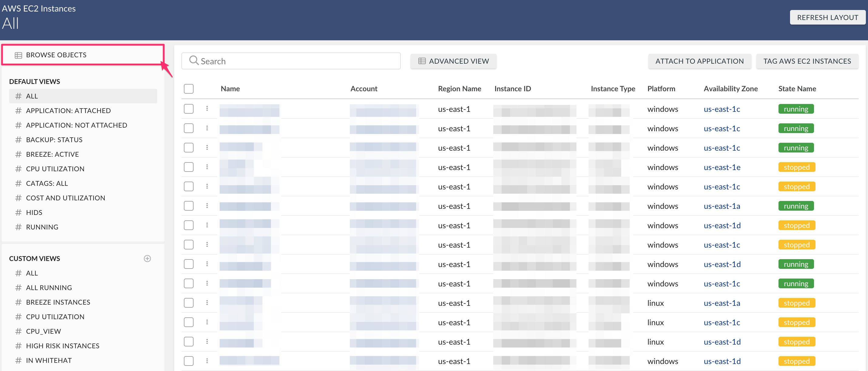Screen dimensions: 868x371
Task: Select checkbox for stopped linux us-east-1a row
Action: (189, 303)
